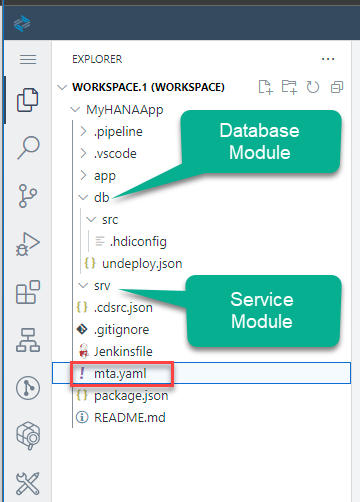
Task: Collapse all folders in Explorer
Action: tap(337, 87)
